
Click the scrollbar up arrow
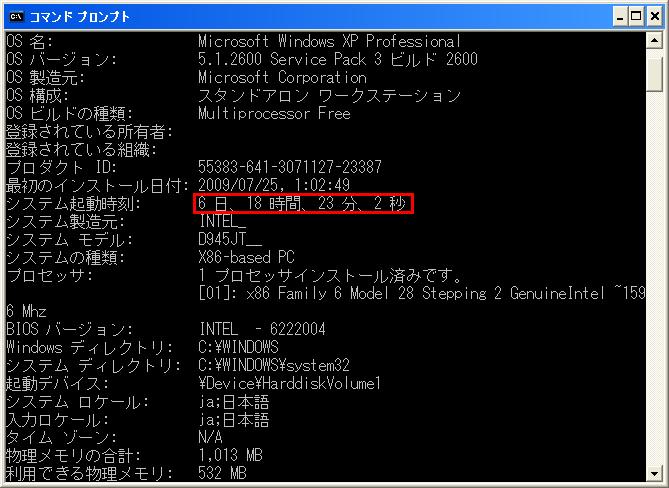pyautogui.click(x=654, y=41)
